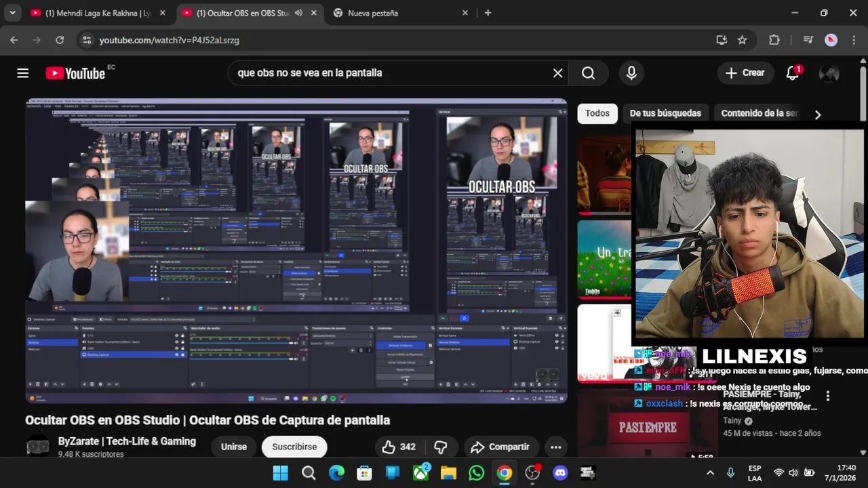This screenshot has height=488, width=868.
Task: Close the Nueva pestaña tab
Action: point(465,13)
